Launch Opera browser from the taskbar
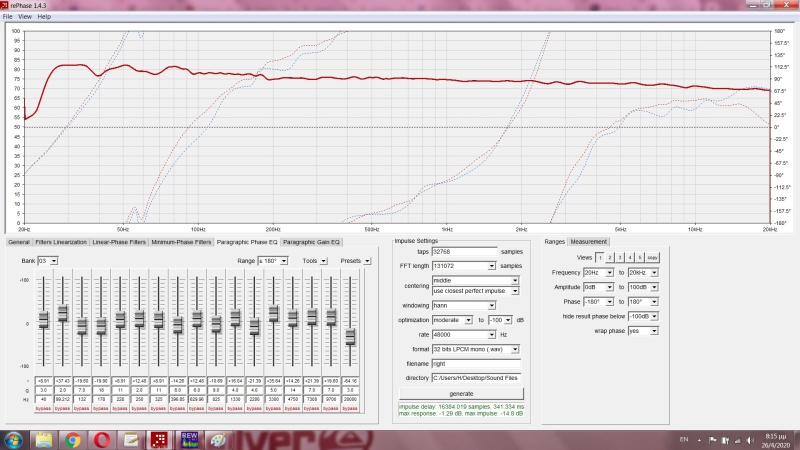This screenshot has width=800, height=450. 101,439
